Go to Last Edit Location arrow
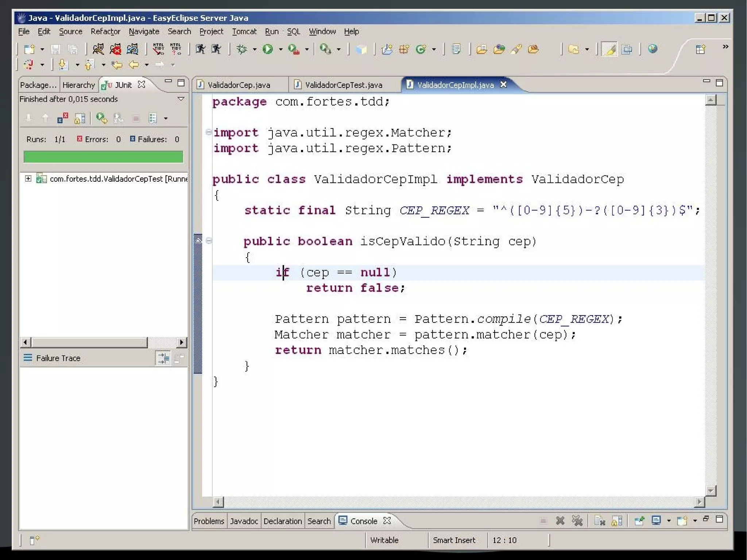The image size is (747, 560). click(x=117, y=65)
